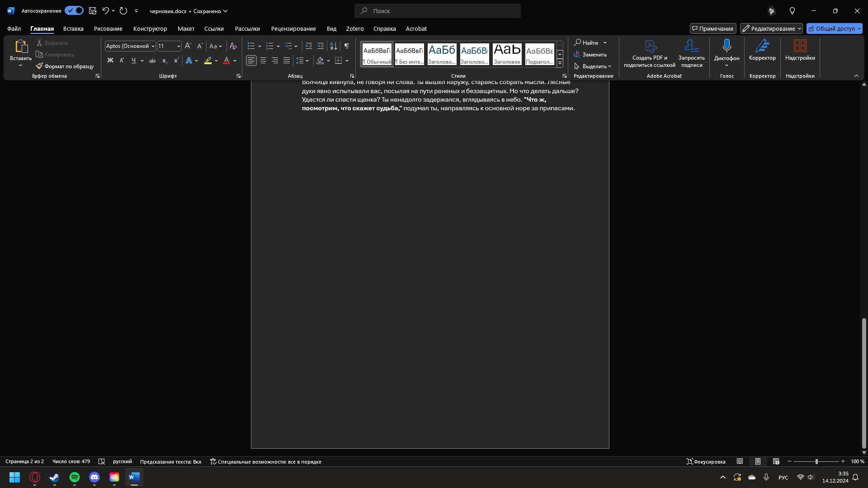This screenshot has height=488, width=868.
Task: Increase font size with the A-up icon
Action: [x=189, y=46]
